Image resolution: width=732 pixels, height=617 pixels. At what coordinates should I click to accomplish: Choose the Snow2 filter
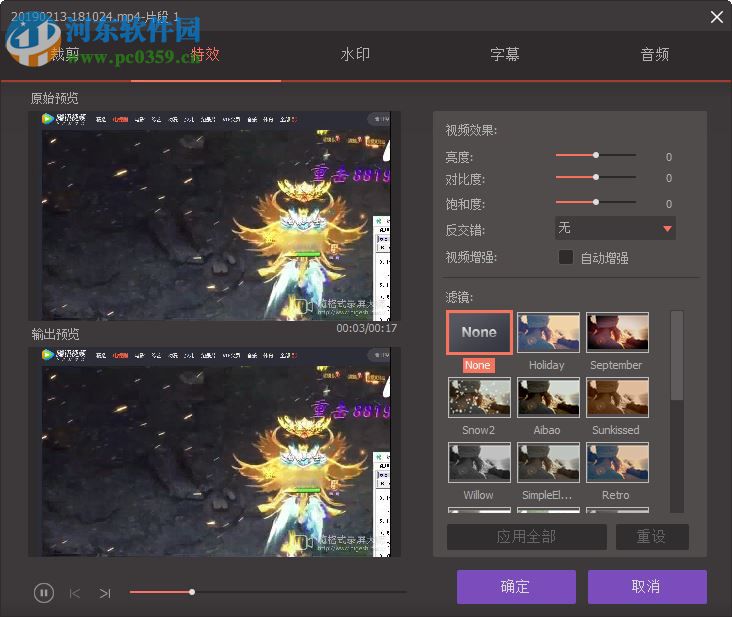[x=479, y=397]
